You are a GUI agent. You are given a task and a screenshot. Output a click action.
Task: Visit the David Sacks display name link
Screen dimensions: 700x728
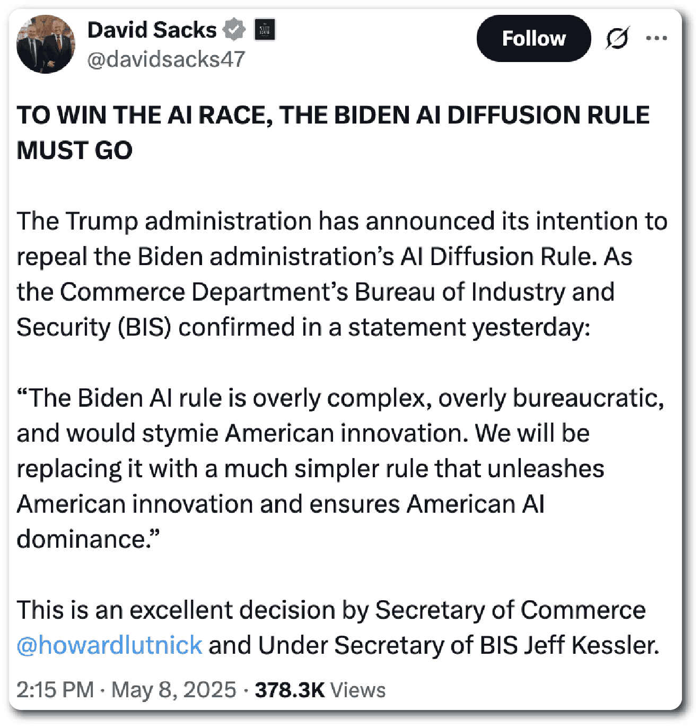(x=152, y=30)
